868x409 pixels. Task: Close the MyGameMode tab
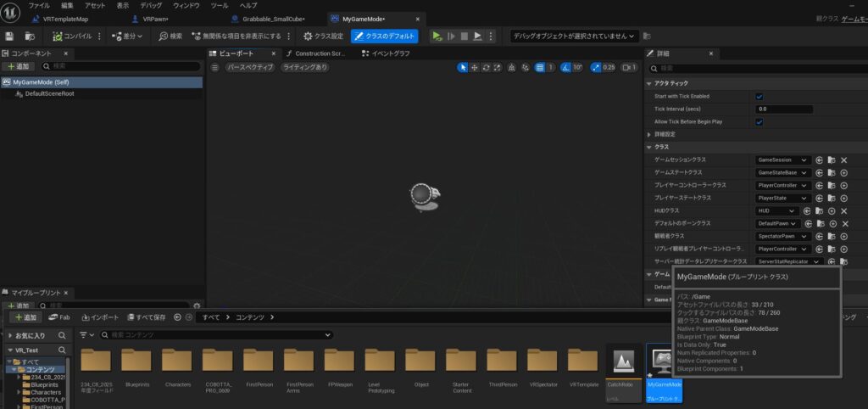(417, 19)
